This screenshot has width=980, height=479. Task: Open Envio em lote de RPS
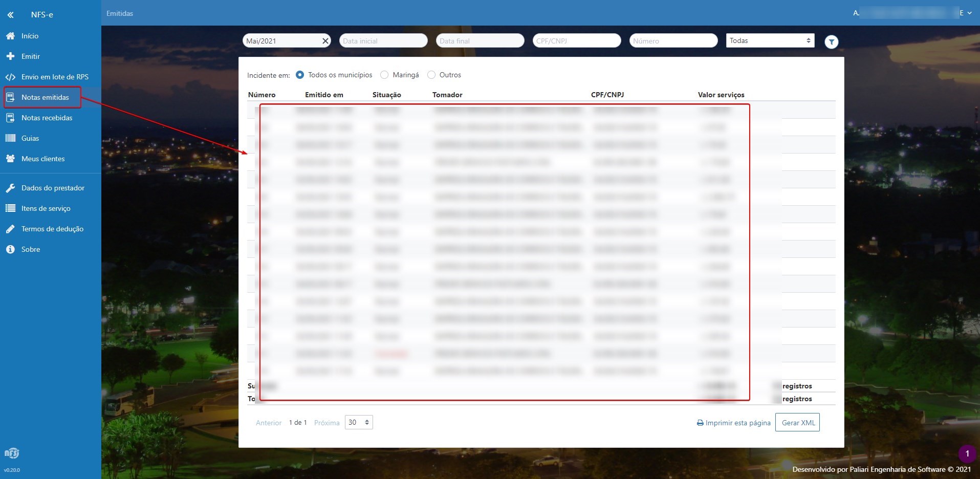(54, 77)
